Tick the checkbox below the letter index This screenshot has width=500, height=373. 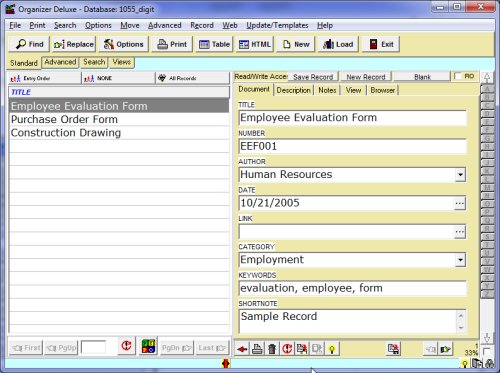point(487,351)
